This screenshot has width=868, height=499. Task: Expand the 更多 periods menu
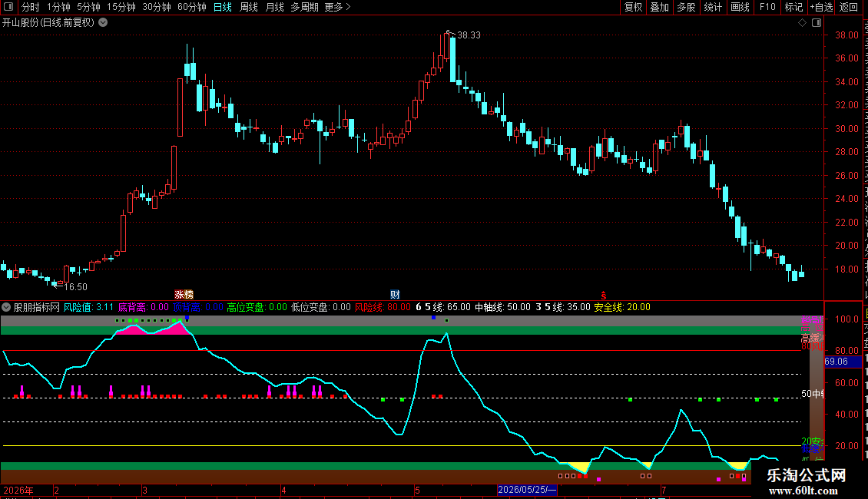tap(337, 7)
